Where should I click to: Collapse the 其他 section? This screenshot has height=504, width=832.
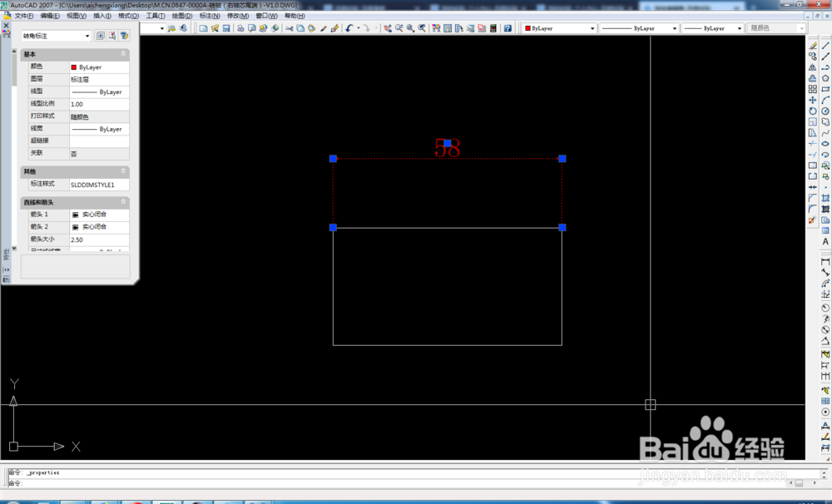pos(123,170)
